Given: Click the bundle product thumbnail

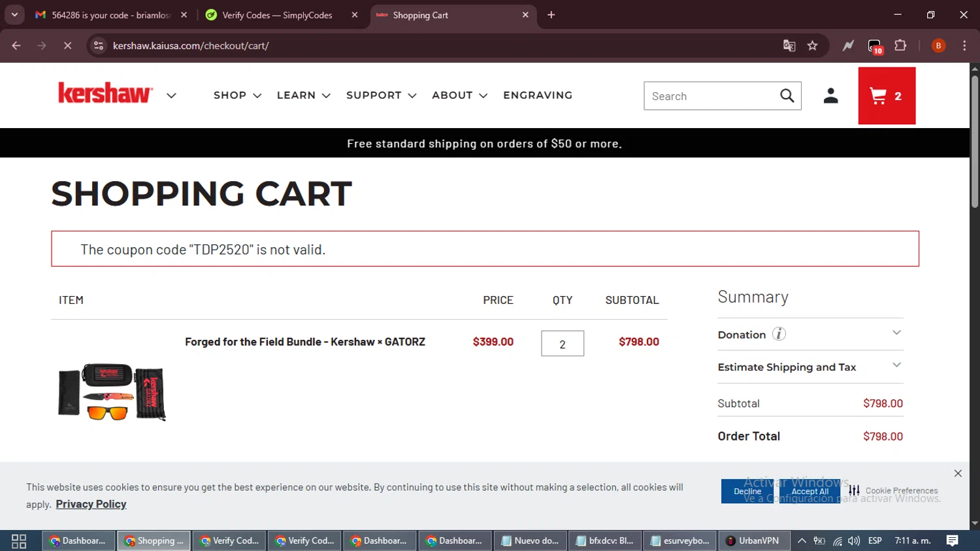Looking at the screenshot, I should [x=112, y=392].
